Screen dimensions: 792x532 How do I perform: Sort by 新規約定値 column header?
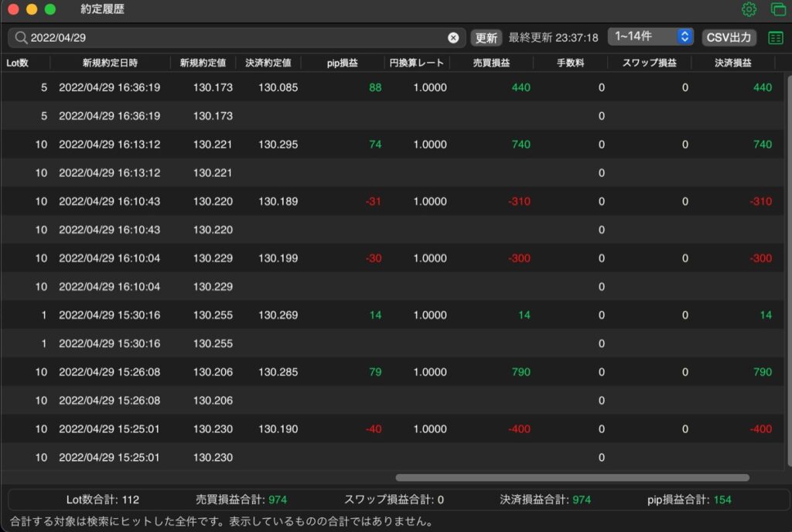tap(203, 63)
